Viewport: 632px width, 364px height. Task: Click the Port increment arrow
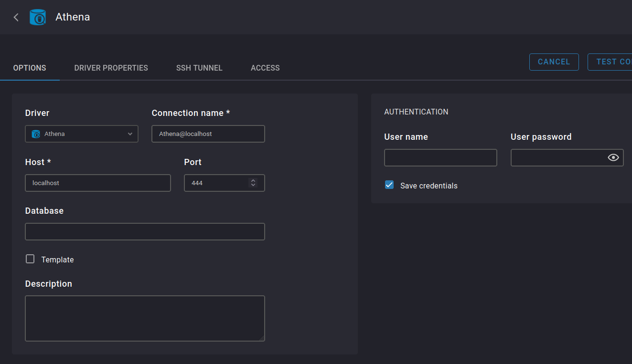253,180
